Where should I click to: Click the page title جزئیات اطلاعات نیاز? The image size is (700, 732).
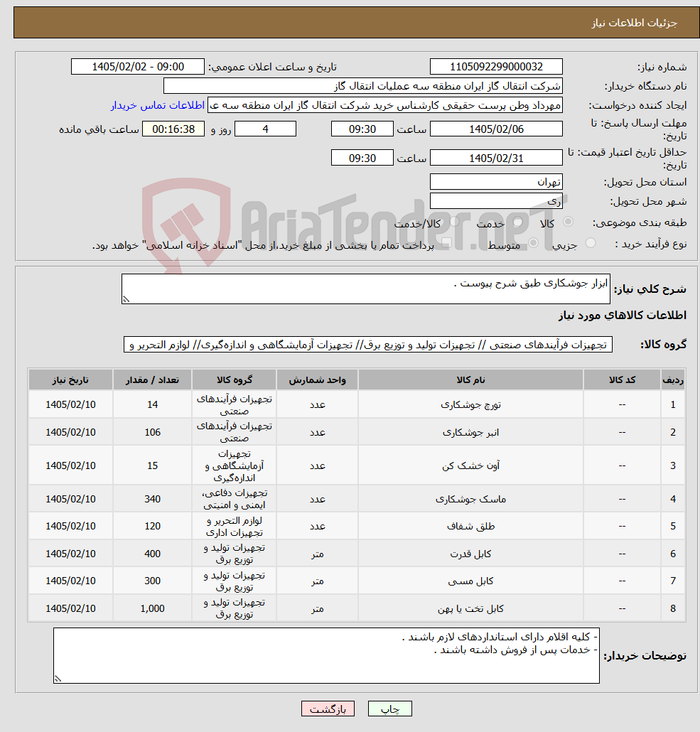(x=634, y=23)
